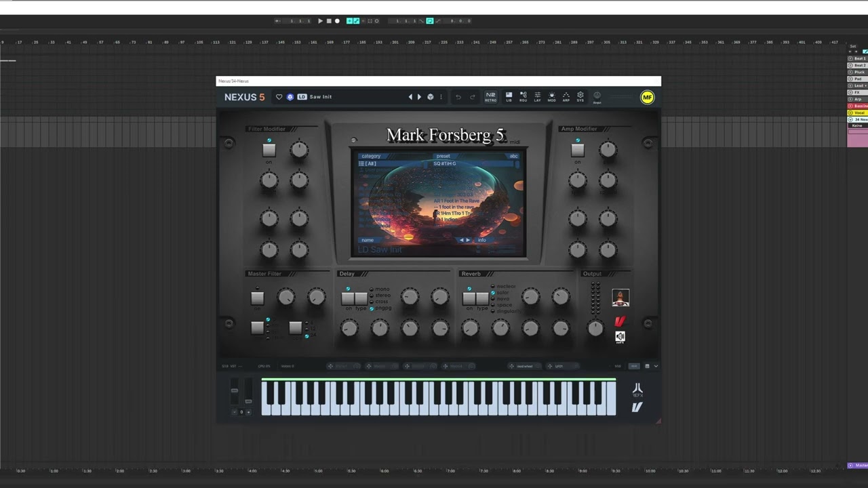Click the random preset dice icon

[x=430, y=97]
